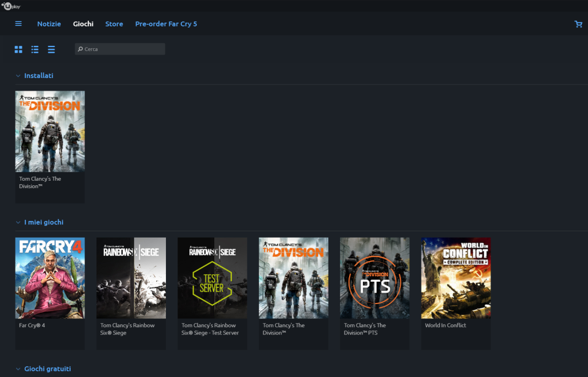Click 'Tom Clancy's The Division™ PTS' title
588x377 pixels.
pos(365,329)
